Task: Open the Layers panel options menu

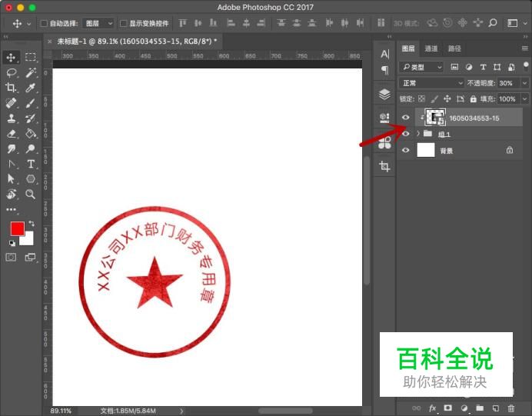Action: (x=524, y=48)
